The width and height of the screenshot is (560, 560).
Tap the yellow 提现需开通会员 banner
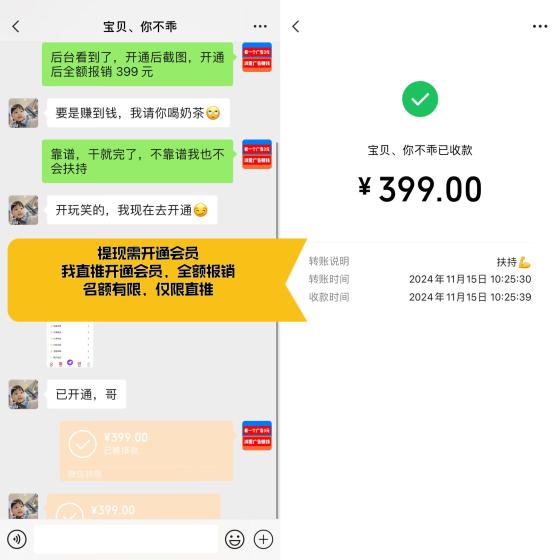[x=157, y=280]
